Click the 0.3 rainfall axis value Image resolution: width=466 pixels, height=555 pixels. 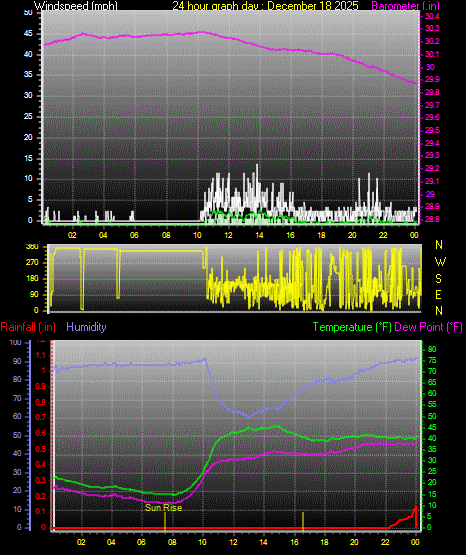(x=41, y=480)
